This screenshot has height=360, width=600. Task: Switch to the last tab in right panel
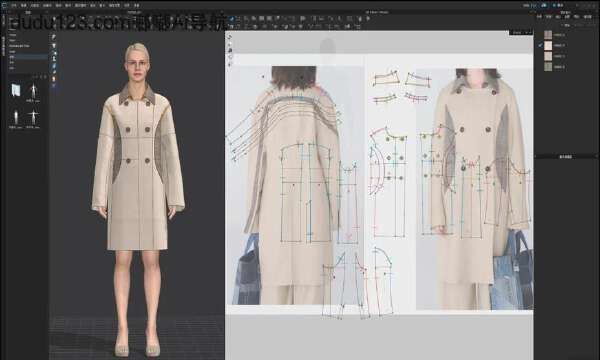pyautogui.click(x=587, y=17)
